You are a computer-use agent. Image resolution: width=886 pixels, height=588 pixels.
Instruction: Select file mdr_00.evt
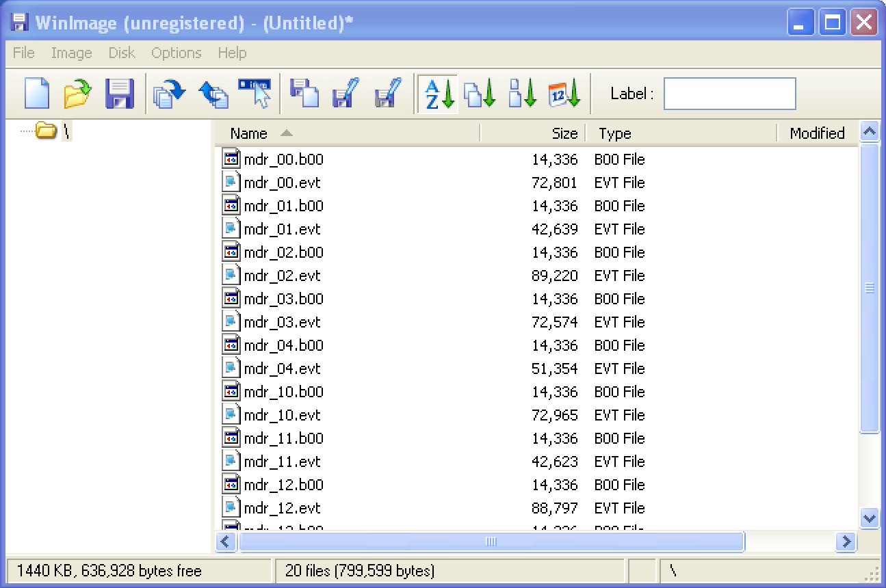pos(282,183)
